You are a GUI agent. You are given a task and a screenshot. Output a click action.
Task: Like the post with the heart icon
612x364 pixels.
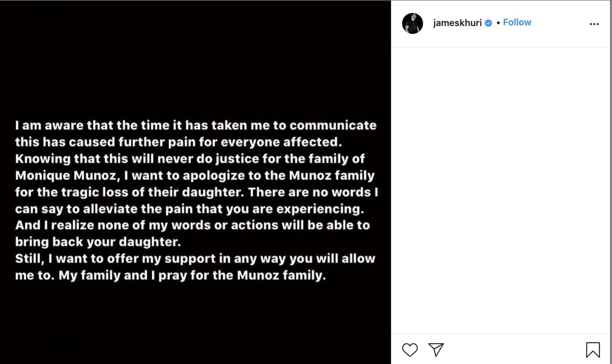[x=410, y=350]
